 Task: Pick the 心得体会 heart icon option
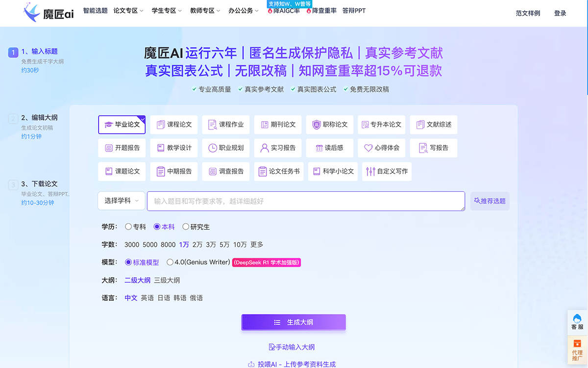(x=381, y=148)
